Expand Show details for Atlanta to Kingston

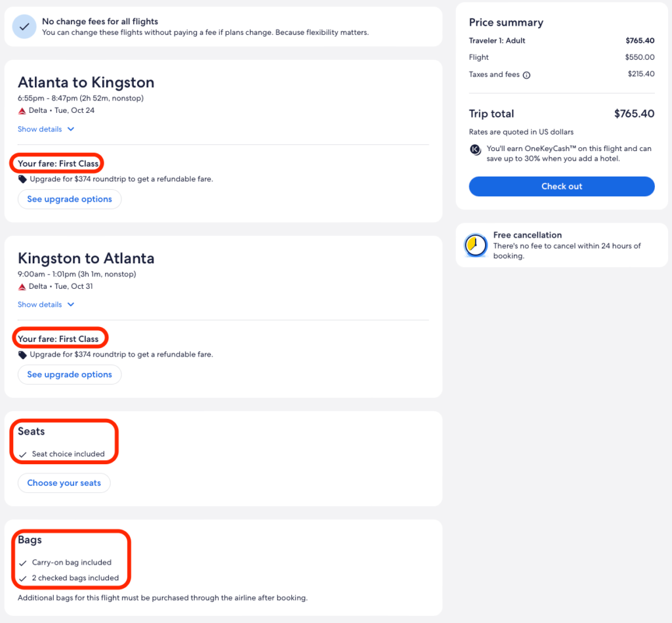40,129
